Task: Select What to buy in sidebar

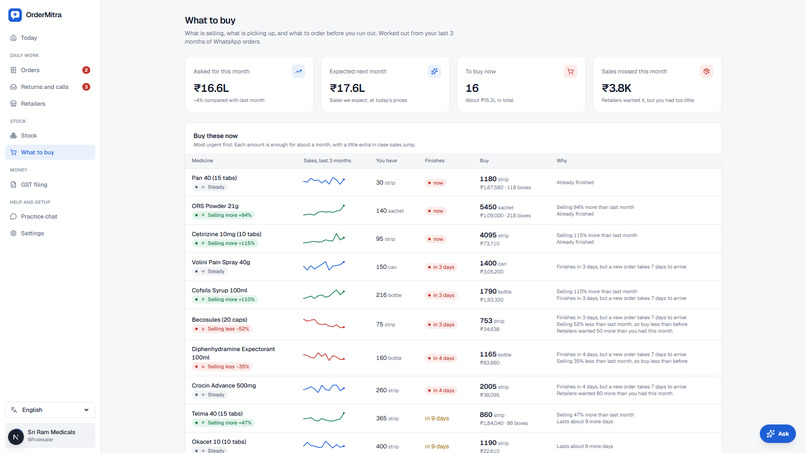Action: 50,152
